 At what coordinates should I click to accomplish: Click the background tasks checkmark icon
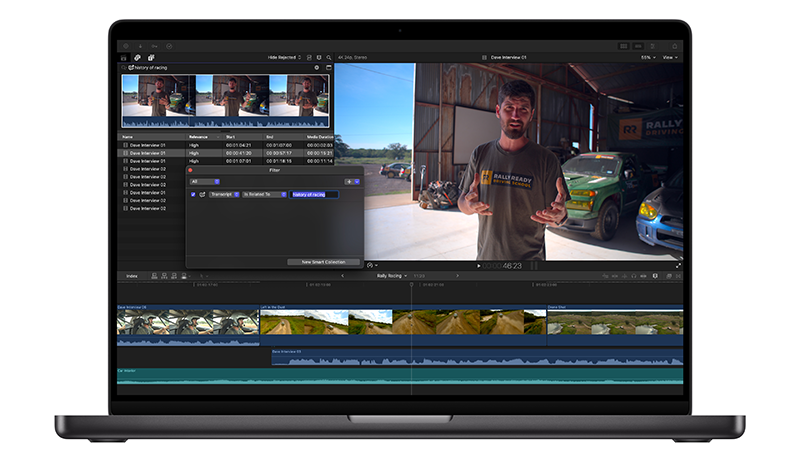point(169,46)
